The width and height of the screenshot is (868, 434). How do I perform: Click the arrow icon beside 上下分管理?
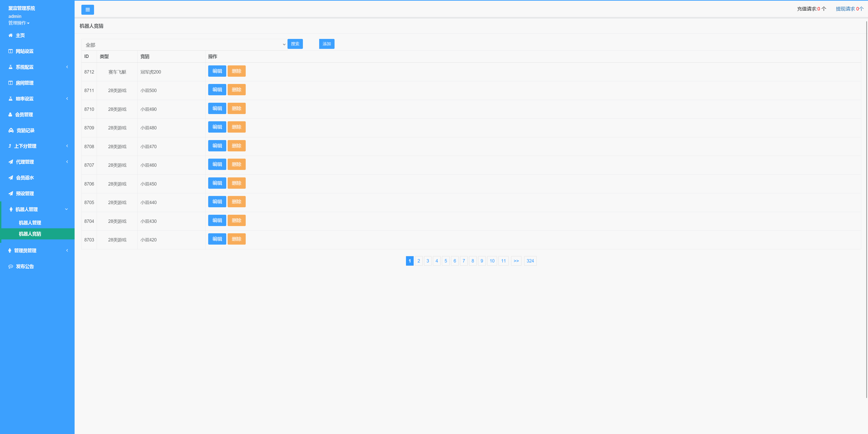pyautogui.click(x=10, y=146)
